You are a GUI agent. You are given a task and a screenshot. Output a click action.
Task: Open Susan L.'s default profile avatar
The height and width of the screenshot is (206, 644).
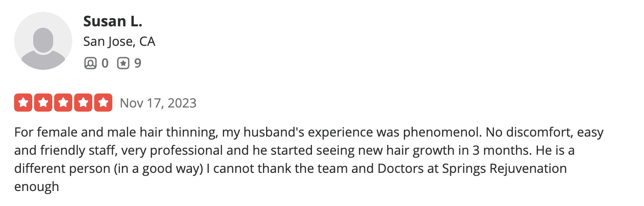click(x=43, y=41)
